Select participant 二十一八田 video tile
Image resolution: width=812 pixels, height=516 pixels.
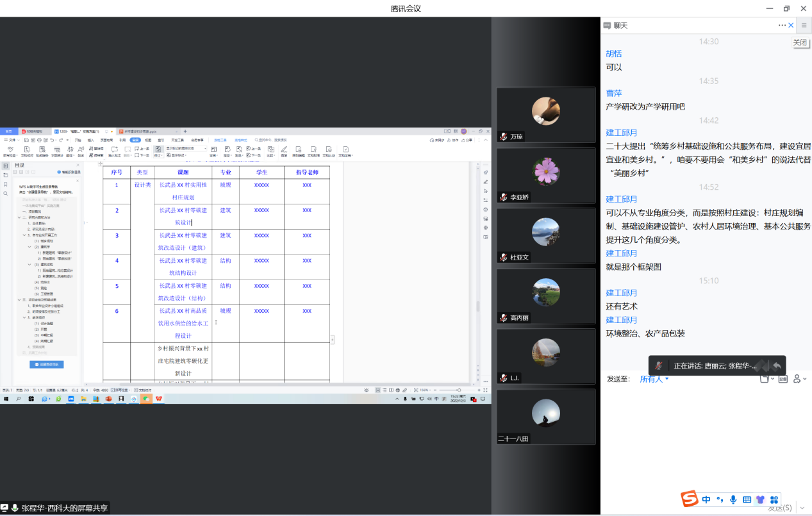[x=546, y=417]
